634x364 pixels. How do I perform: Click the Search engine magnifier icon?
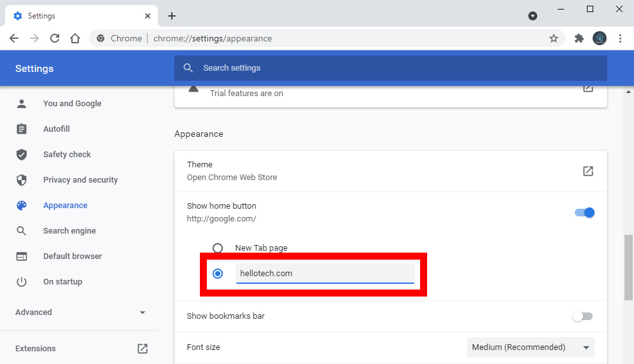22,231
